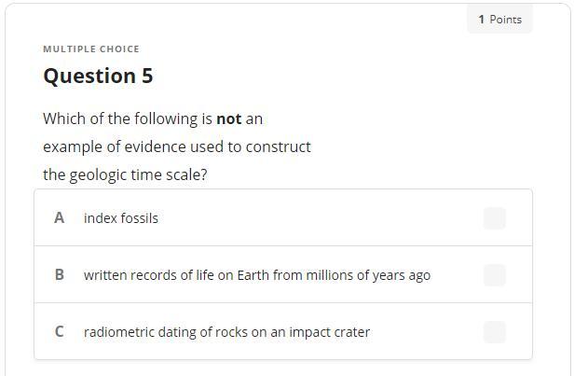588x376 pixels.
Task: Check the box for index fossils
Action: point(495,218)
